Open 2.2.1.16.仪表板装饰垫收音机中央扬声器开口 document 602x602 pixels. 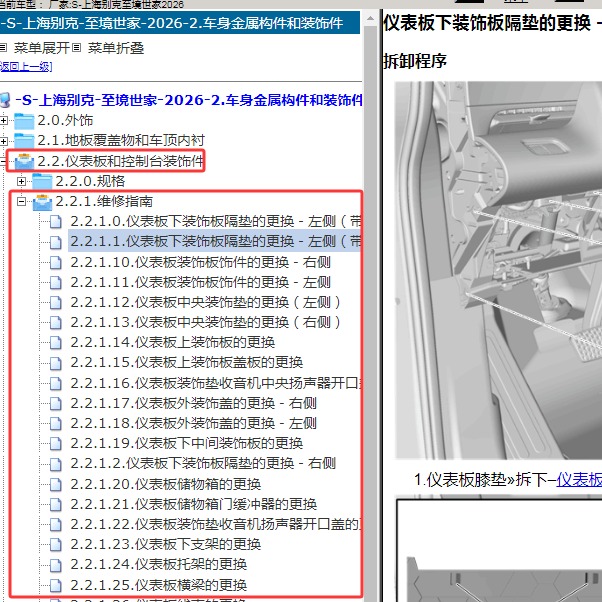[x=215, y=383]
